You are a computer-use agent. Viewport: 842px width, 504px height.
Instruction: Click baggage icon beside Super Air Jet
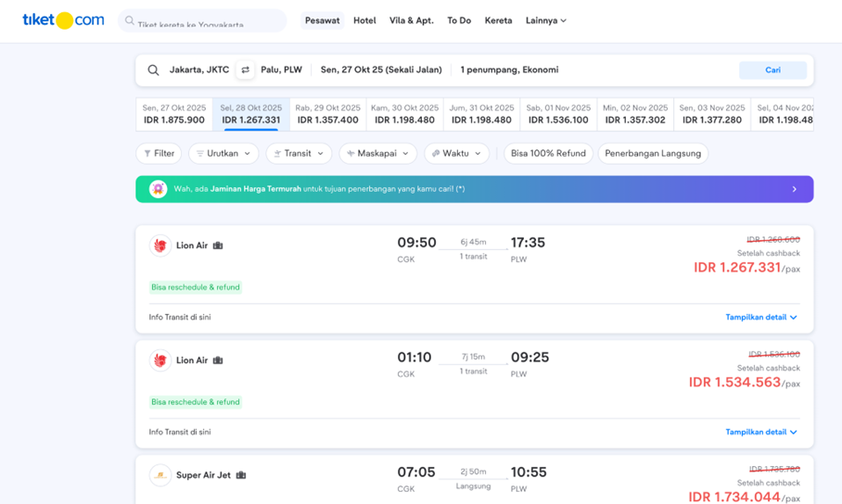[x=241, y=475]
